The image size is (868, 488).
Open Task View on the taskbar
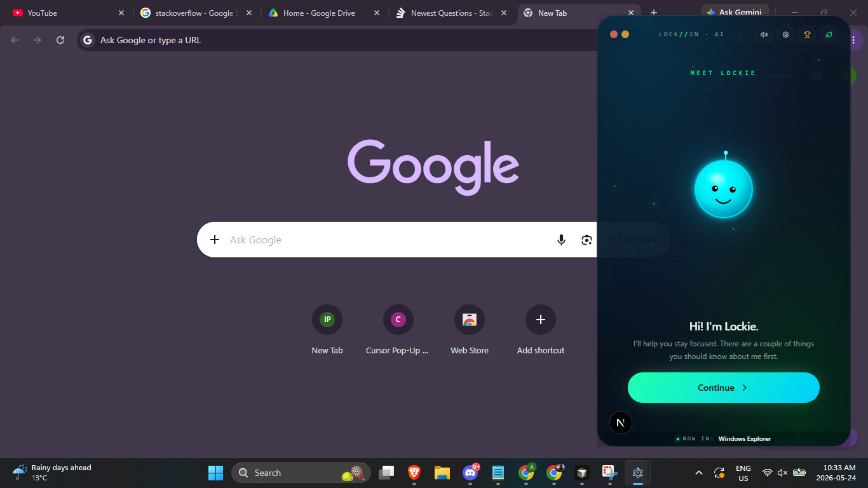click(386, 473)
